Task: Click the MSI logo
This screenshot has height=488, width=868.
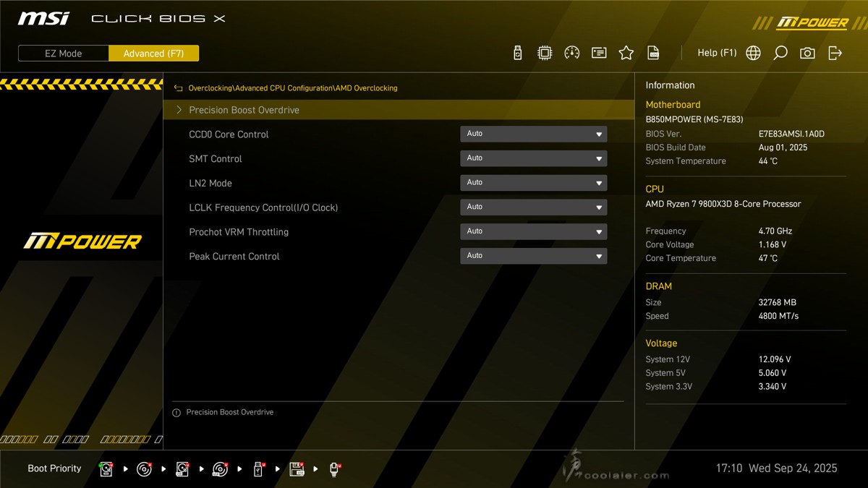Action: [x=44, y=18]
